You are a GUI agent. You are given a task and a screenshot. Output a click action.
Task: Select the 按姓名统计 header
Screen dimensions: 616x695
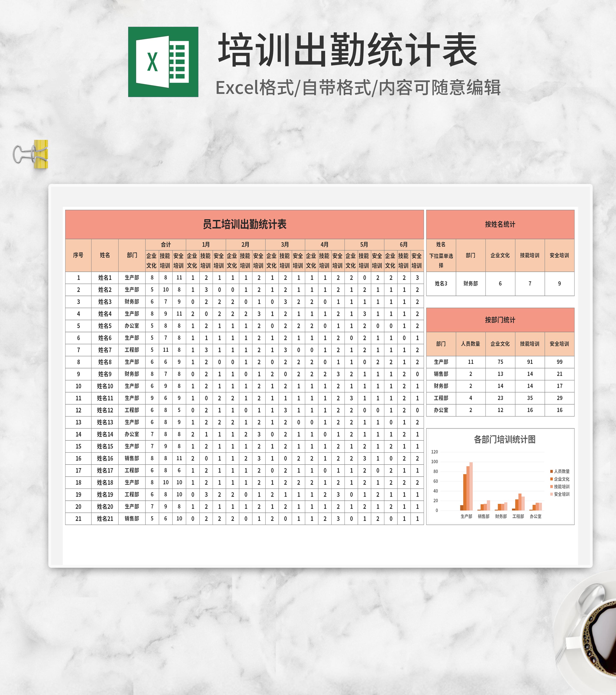(500, 224)
